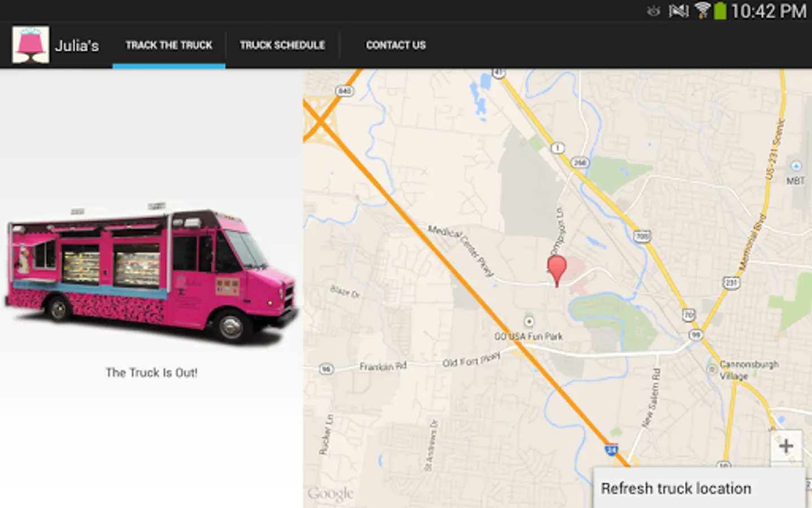812x508 pixels.
Task: Tap the Google logo on the map
Action: point(332,492)
